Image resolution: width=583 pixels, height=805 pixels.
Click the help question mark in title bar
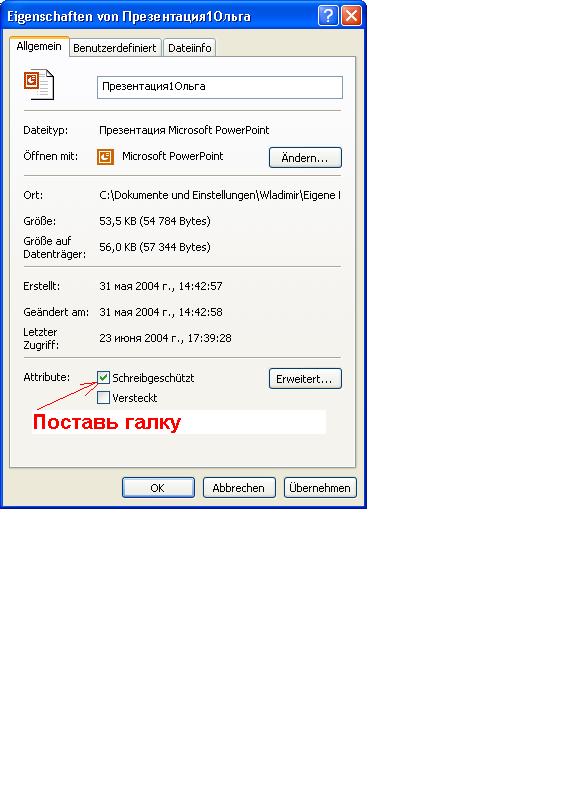pyautogui.click(x=328, y=16)
